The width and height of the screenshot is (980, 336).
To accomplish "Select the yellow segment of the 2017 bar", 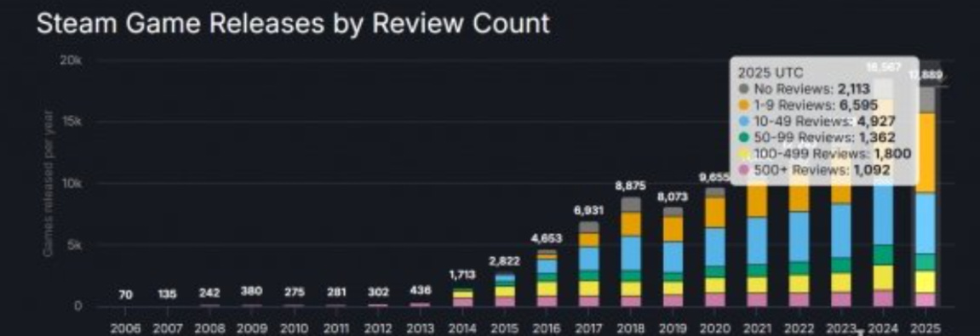I will tap(588, 288).
